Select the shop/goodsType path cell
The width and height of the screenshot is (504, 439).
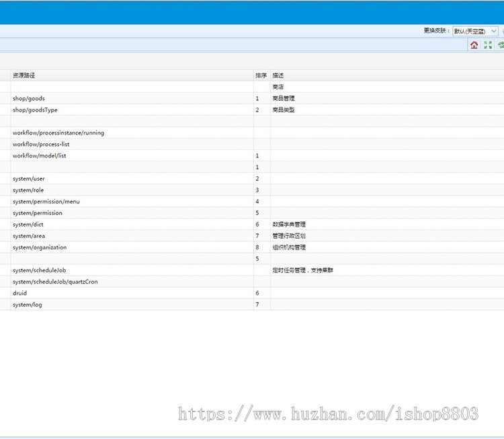[132, 110]
